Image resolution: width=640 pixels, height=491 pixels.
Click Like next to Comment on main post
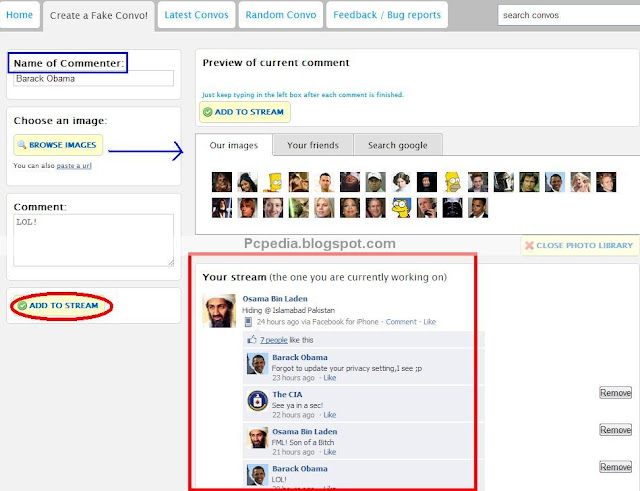point(429,322)
